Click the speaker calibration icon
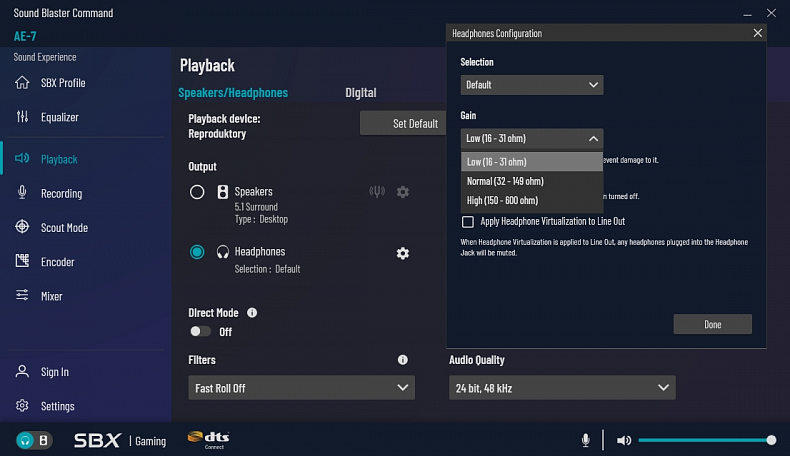This screenshot has height=456, width=790. (377, 192)
